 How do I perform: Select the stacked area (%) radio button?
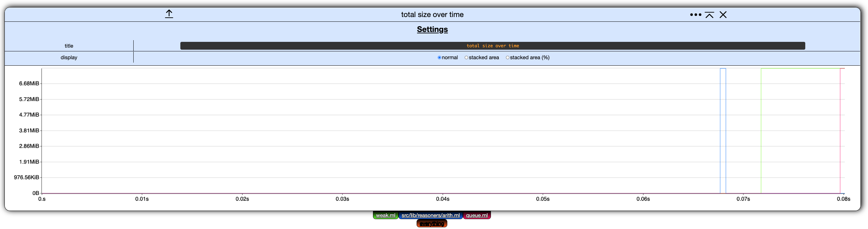(x=508, y=58)
